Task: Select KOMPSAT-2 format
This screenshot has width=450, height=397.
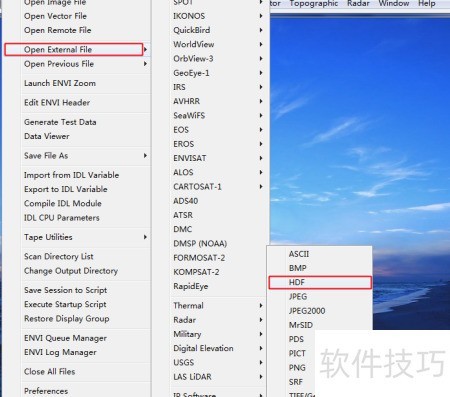Action: pos(196,272)
